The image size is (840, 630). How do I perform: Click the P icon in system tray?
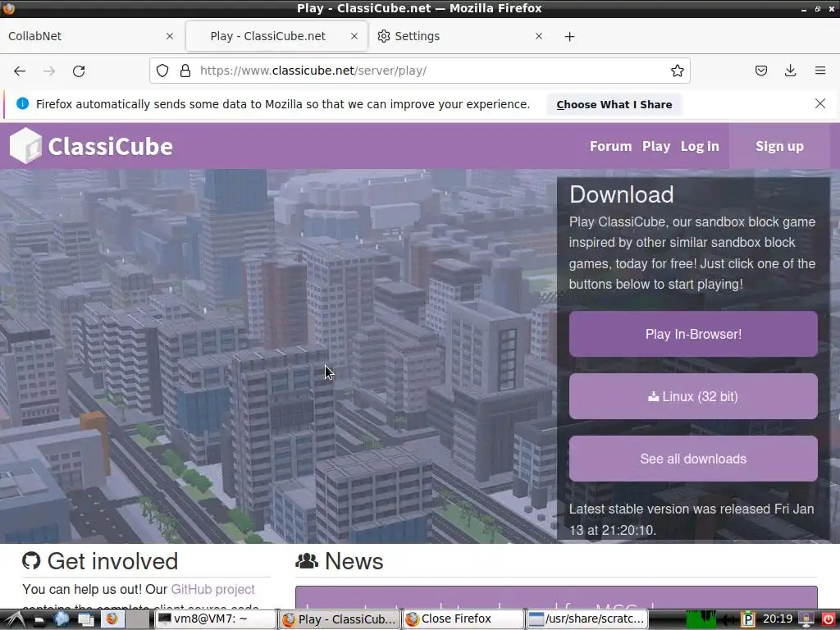[748, 620]
